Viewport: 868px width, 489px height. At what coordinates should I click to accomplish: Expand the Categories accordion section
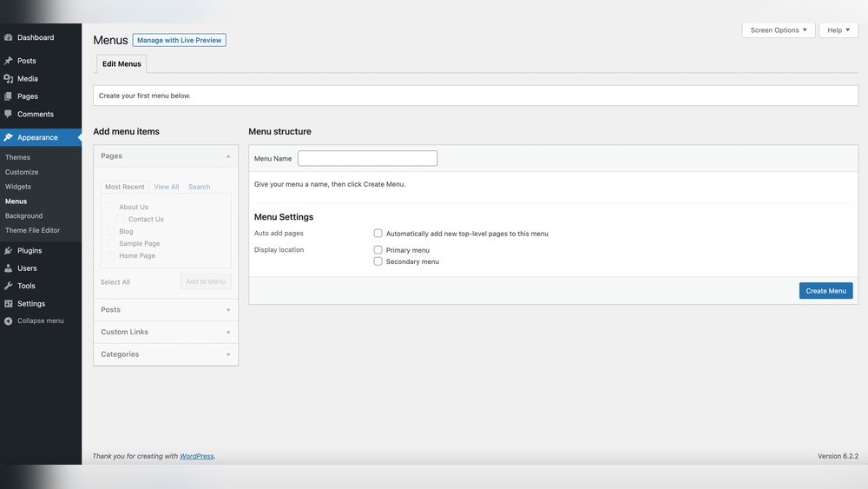point(166,354)
